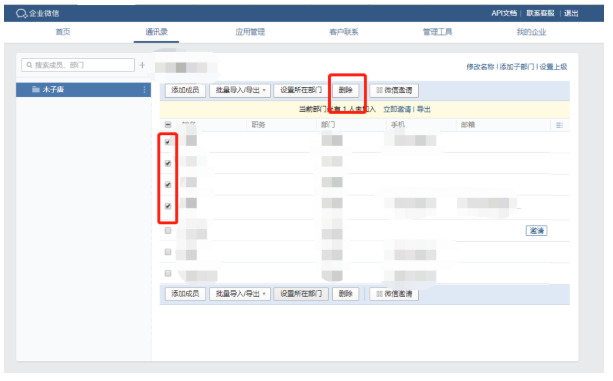Click the 添加子部门 link
613x381 pixels.
516,67
